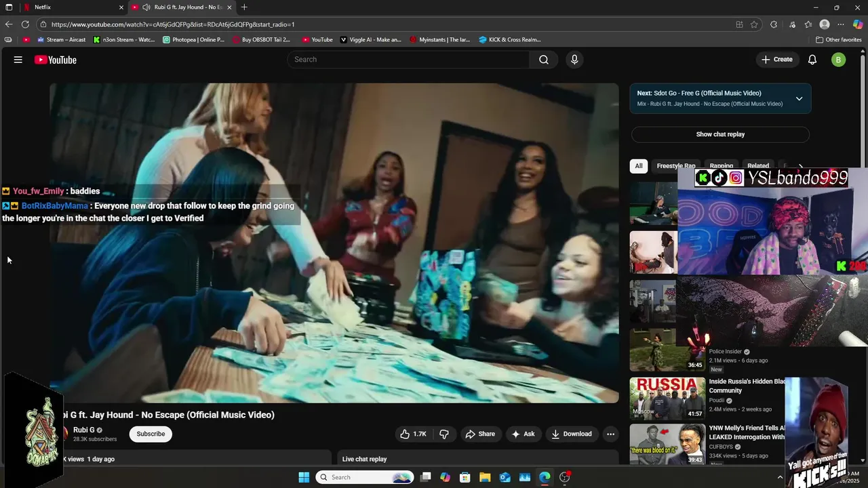
Task: Open a new browser tab
Action: [244, 7]
